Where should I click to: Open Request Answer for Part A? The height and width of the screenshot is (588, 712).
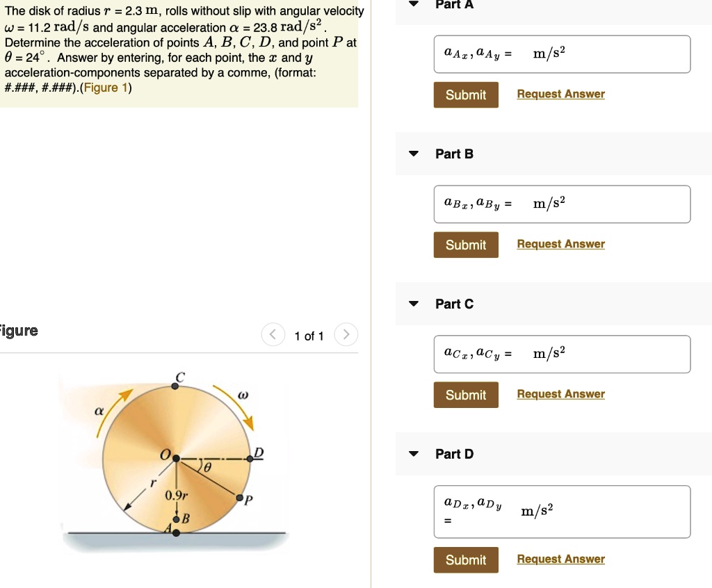click(x=560, y=94)
